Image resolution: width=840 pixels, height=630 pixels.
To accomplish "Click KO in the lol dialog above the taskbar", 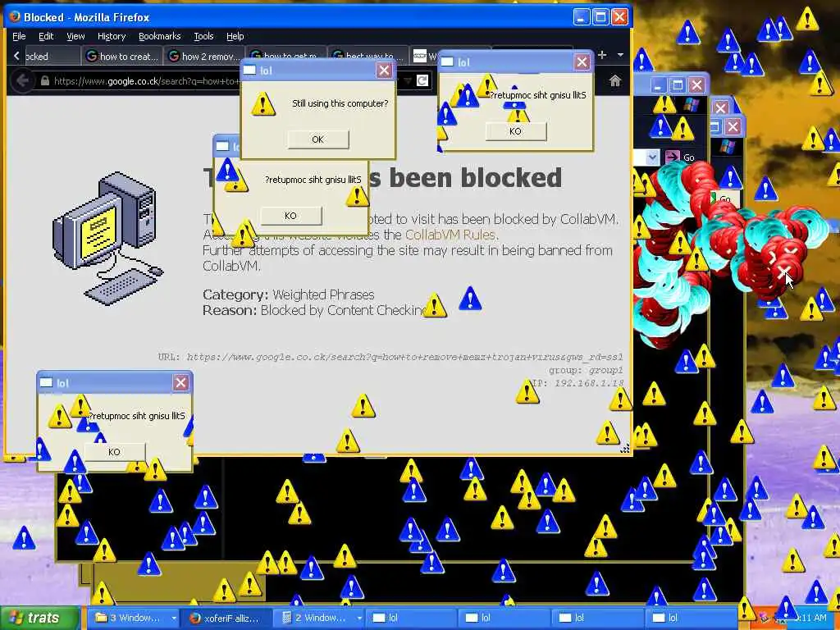I will tap(114, 452).
